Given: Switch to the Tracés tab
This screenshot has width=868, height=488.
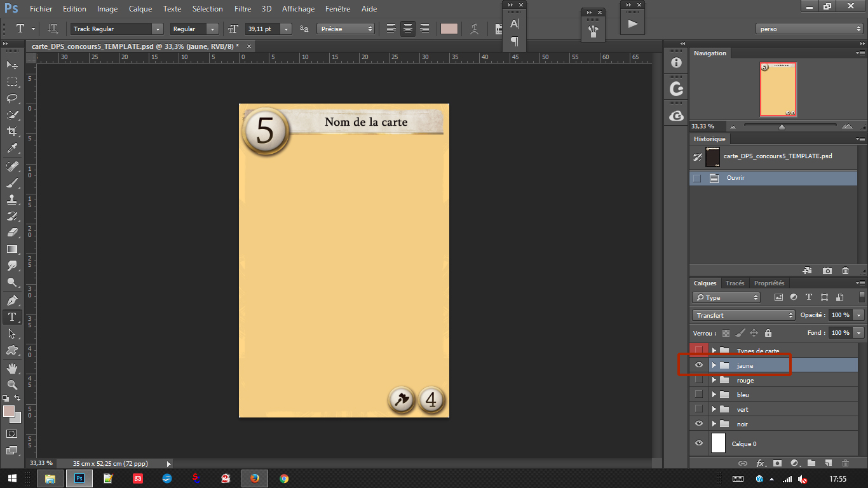Looking at the screenshot, I should point(735,283).
